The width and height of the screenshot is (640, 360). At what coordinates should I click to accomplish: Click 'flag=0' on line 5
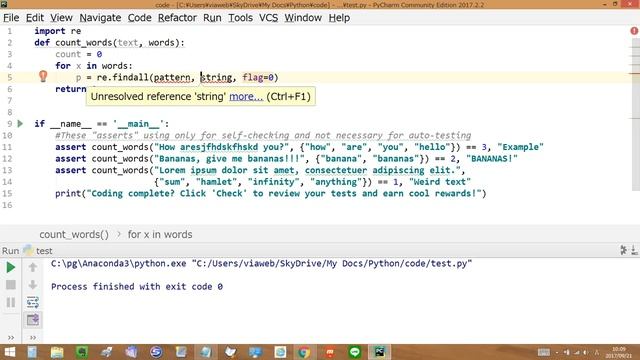point(258,77)
